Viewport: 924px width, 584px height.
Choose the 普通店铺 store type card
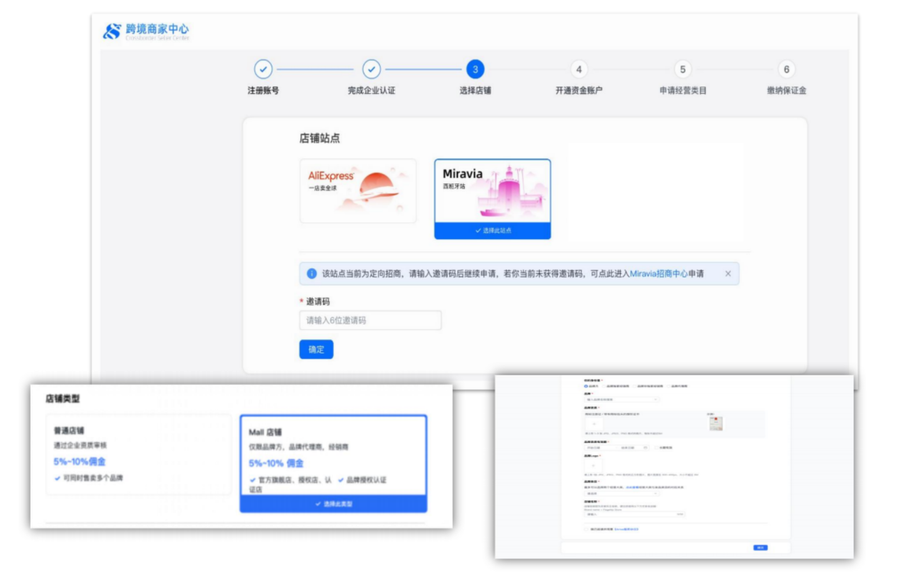(x=139, y=454)
